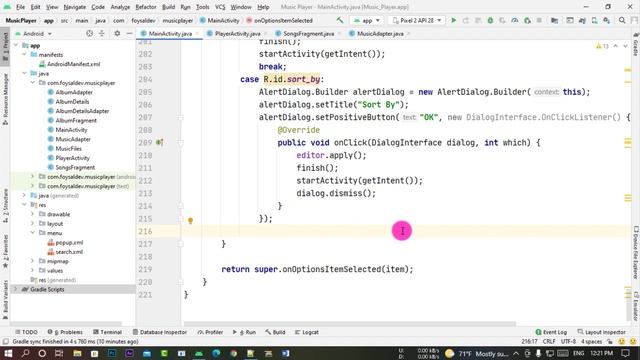This screenshot has height=360, width=640.
Task: Collapse the manifests folder
Action: click(24, 55)
